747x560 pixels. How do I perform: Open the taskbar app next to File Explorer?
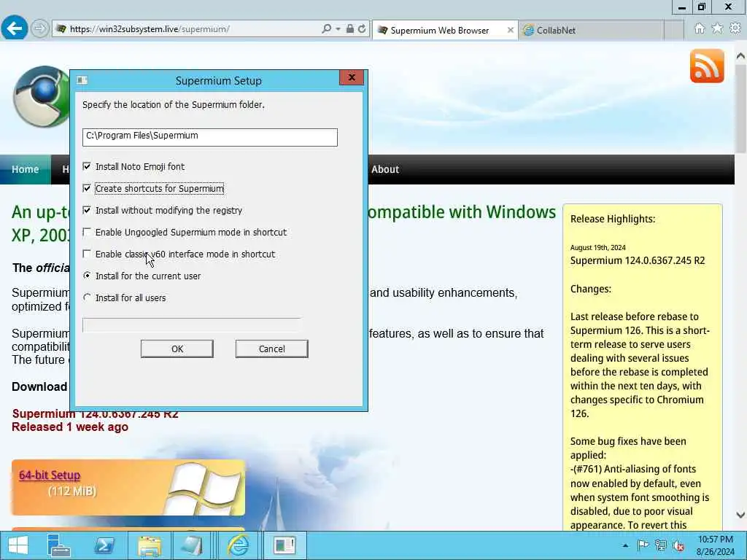pyautogui.click(x=192, y=545)
